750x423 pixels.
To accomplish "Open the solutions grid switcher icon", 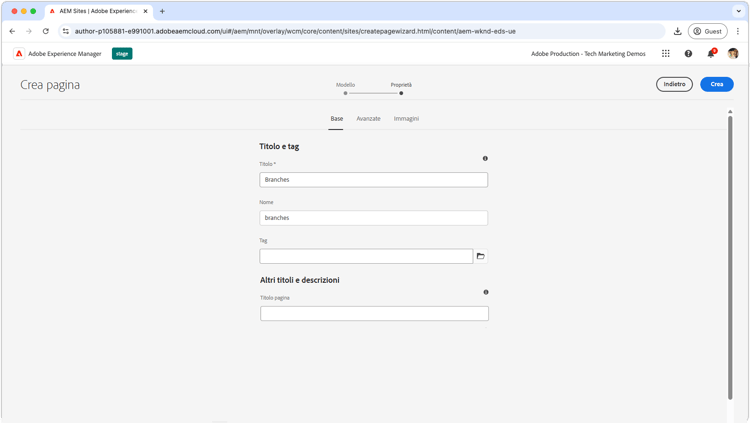I will 665,54.
